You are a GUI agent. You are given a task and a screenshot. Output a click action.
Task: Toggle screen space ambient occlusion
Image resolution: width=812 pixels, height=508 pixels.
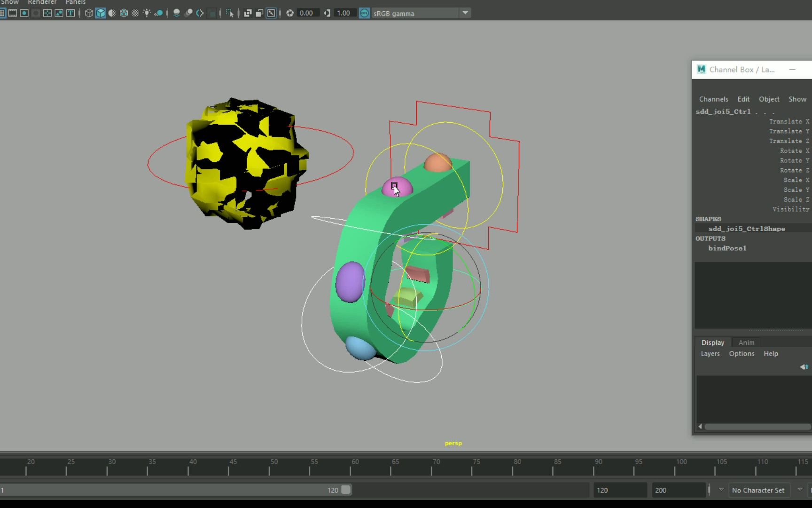coord(177,13)
